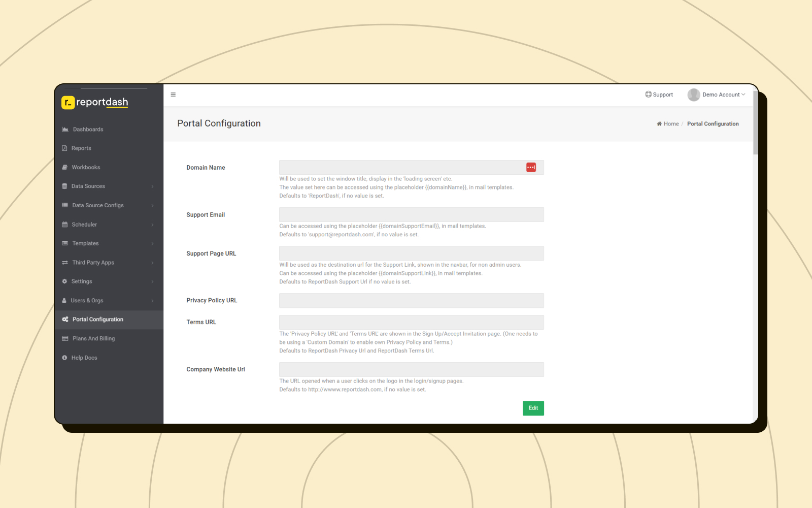The image size is (812, 508).
Task: Toggle the hamburger sidebar menu icon
Action: click(x=173, y=94)
